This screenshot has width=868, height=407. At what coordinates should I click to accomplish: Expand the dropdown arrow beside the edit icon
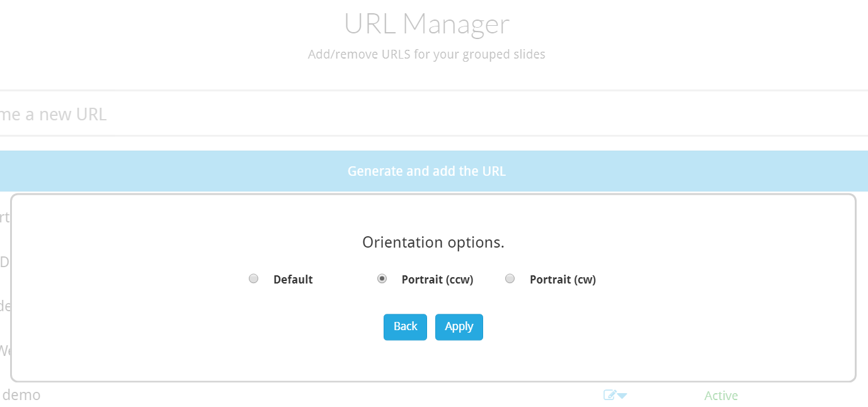pyautogui.click(x=622, y=396)
